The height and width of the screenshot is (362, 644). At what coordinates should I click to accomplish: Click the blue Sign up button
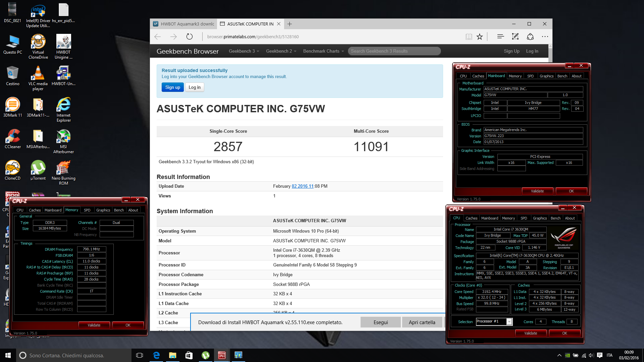pos(172,87)
